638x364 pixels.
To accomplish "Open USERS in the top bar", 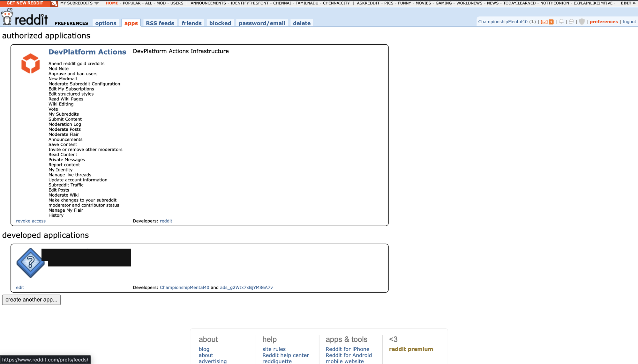I will click(x=177, y=3).
